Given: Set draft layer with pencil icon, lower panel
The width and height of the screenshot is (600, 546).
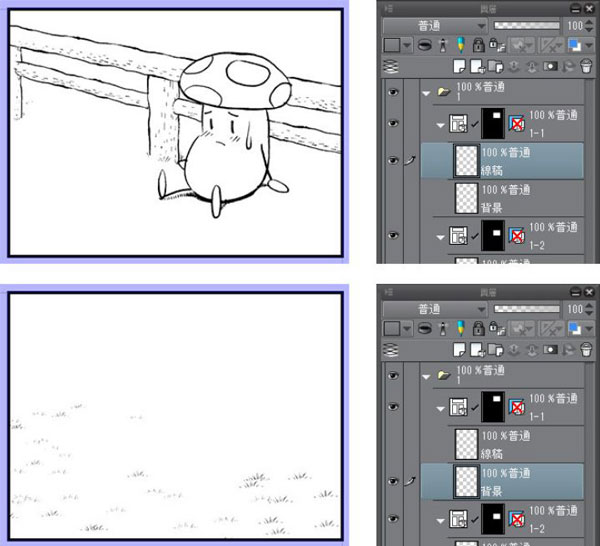Looking at the screenshot, I should point(461,328).
